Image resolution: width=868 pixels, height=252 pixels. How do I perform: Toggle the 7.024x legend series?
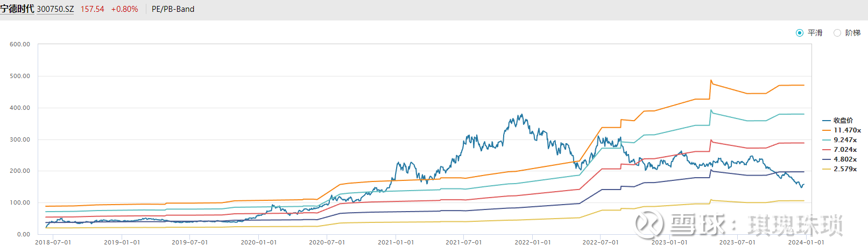[839, 150]
